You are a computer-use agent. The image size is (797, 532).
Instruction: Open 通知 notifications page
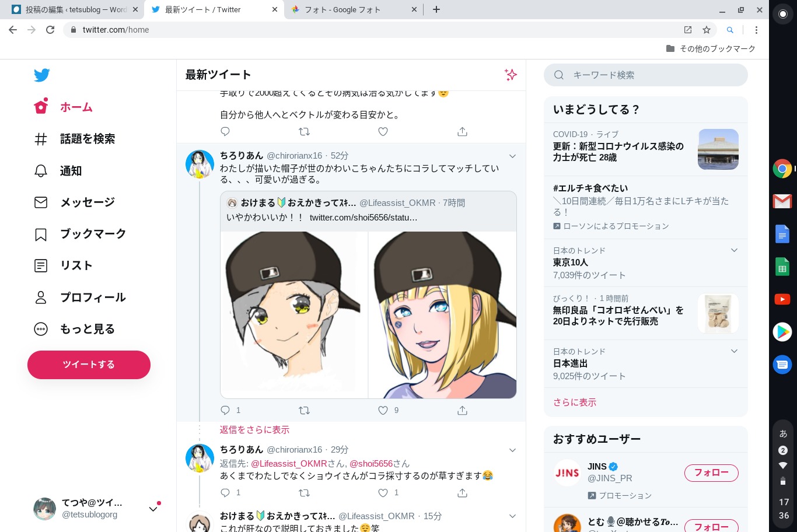pyautogui.click(x=58, y=171)
